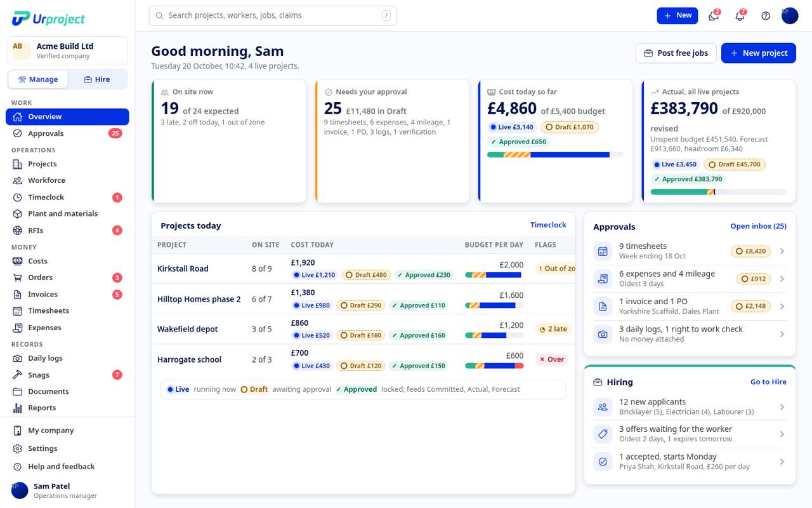Screen dimensions: 812x508
Task: Click the Daily logs camera icon in sidebar
Action: pyautogui.click(x=17, y=358)
